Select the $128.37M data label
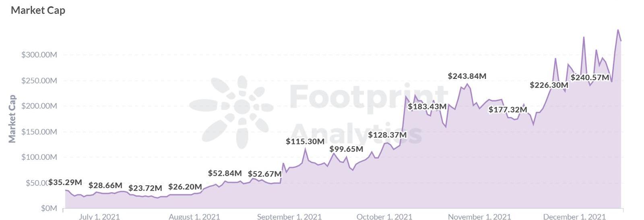Viewport: 644px width, 220px height. click(x=387, y=135)
